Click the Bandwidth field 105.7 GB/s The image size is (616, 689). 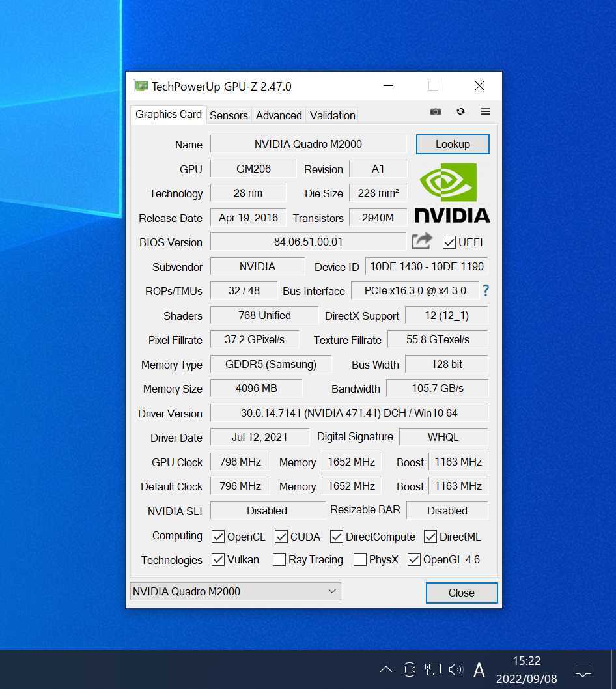(x=437, y=388)
